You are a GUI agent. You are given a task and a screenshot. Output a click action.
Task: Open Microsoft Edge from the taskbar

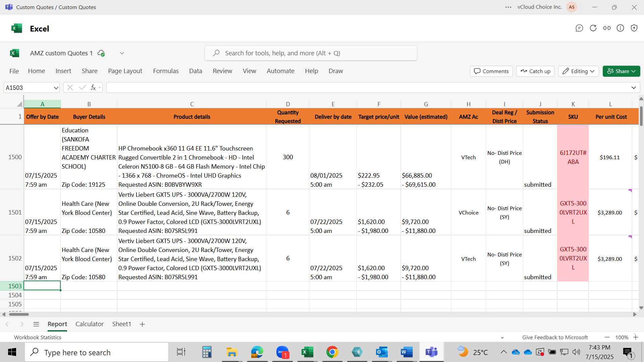tap(257, 352)
